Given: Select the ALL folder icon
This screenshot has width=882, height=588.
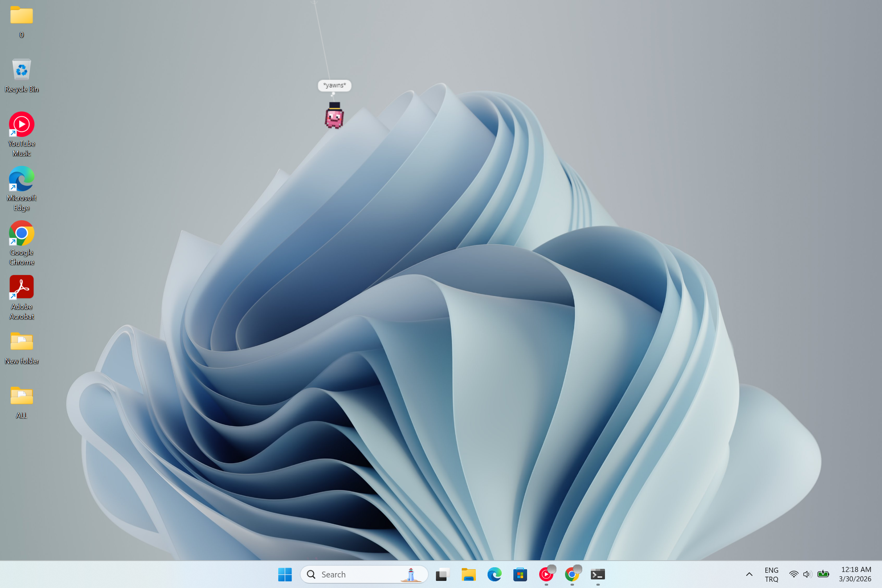Looking at the screenshot, I should pyautogui.click(x=22, y=396).
